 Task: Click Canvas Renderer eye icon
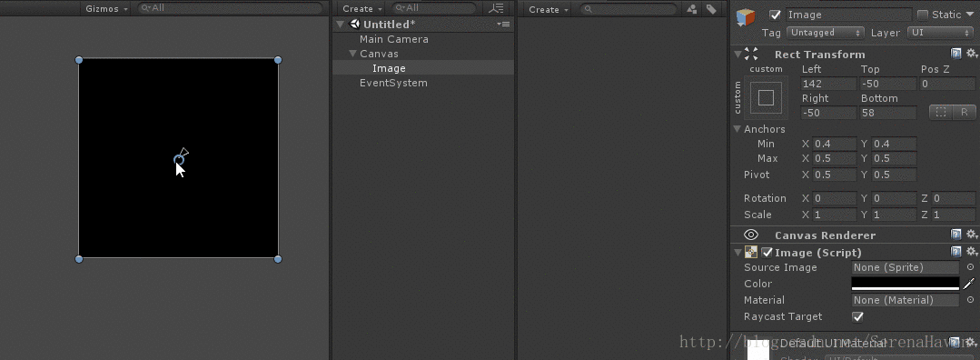point(751,235)
